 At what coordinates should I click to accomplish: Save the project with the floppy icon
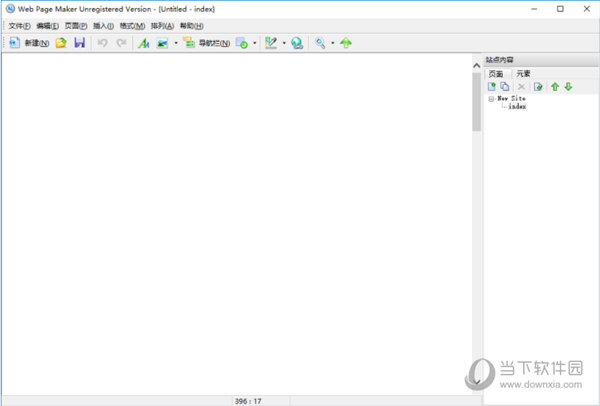point(80,43)
